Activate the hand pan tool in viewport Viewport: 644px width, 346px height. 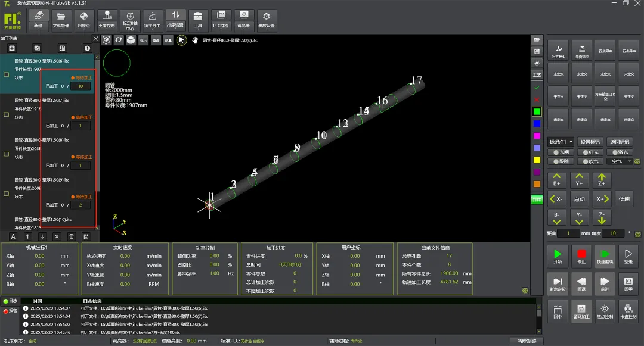(195, 40)
